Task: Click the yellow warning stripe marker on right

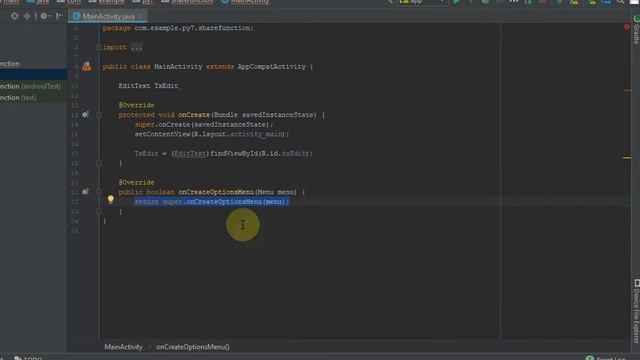Action: (627, 158)
